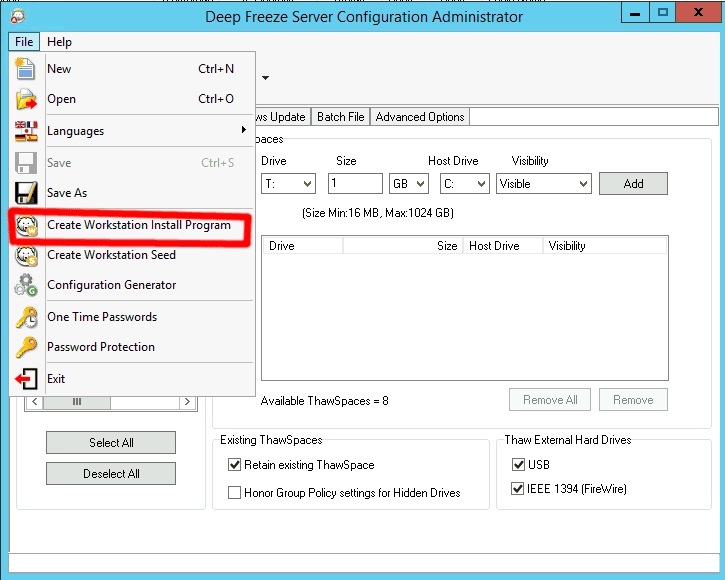Viewport: 725px width, 580px height.
Task: Click the horizontal scrollbar thumb
Action: [77, 401]
